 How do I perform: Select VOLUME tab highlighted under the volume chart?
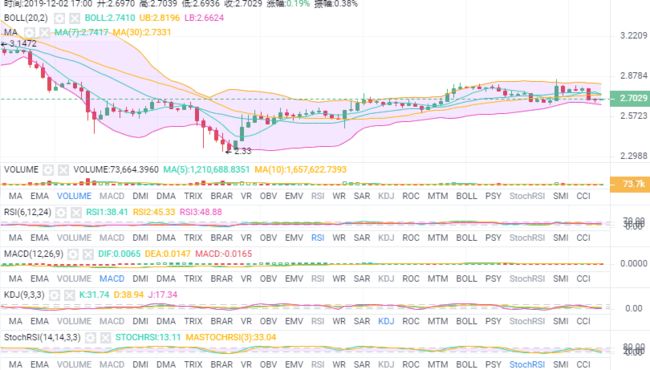pos(74,196)
